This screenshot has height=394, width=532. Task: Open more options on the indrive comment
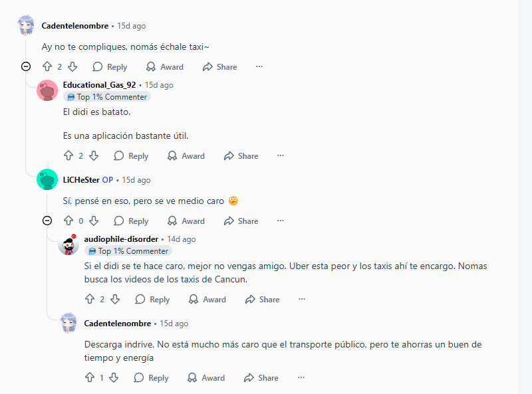[301, 377]
